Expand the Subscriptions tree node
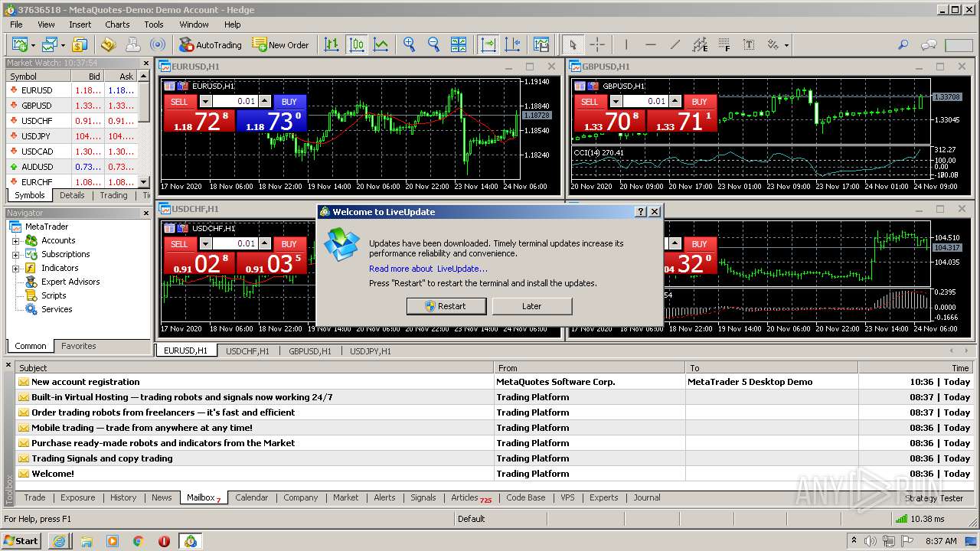This screenshot has width=980, height=551. pos(15,254)
